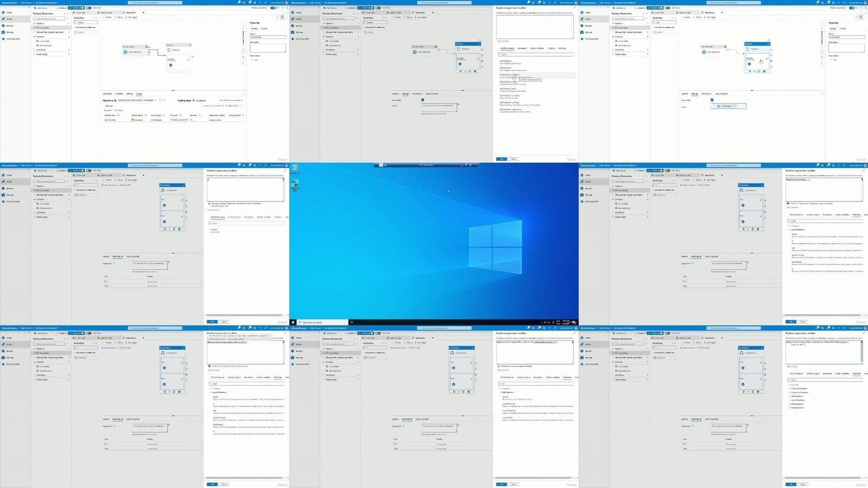Toggle Data flow debug in top-middle frame
The height and width of the screenshot is (488, 868).
click(x=378, y=8)
